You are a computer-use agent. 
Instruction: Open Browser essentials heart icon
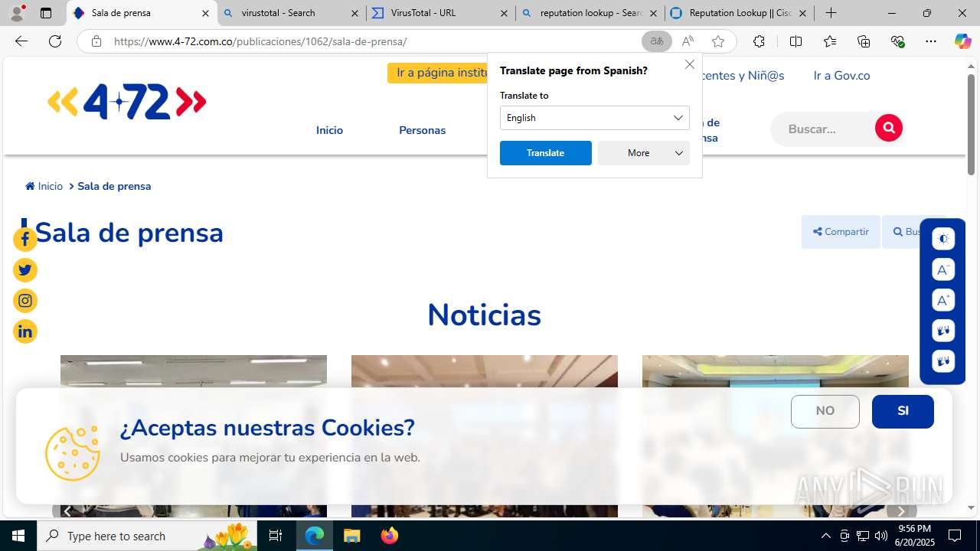click(x=897, y=41)
